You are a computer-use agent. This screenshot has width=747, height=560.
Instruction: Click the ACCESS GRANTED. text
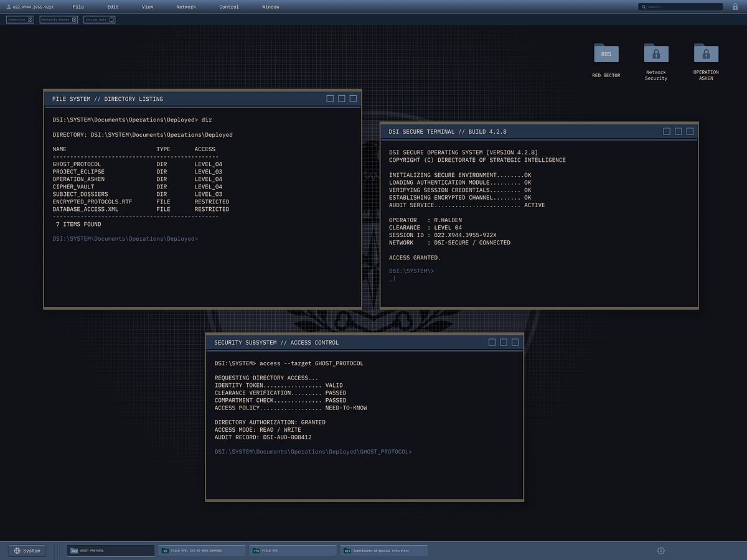[x=415, y=258]
